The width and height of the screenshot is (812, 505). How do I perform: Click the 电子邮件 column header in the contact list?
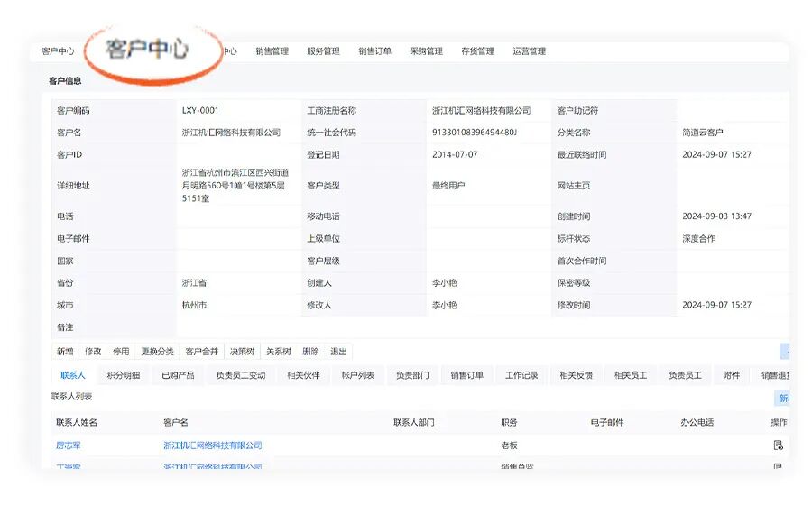point(607,422)
